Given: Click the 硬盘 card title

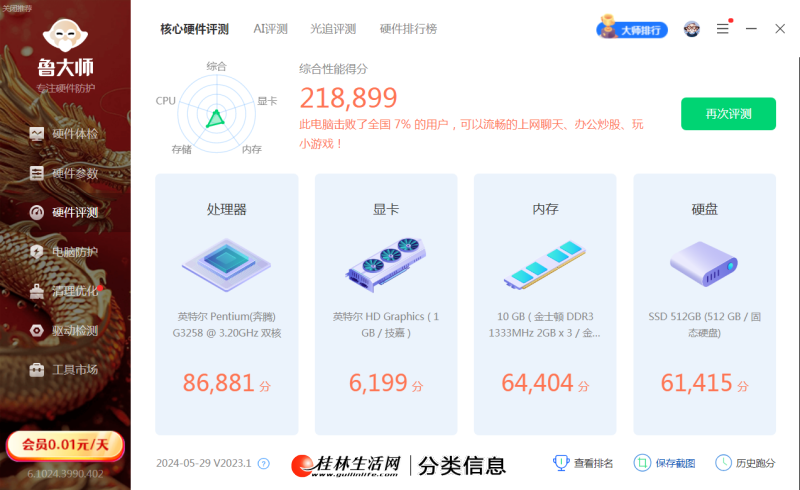Looking at the screenshot, I should [x=705, y=209].
